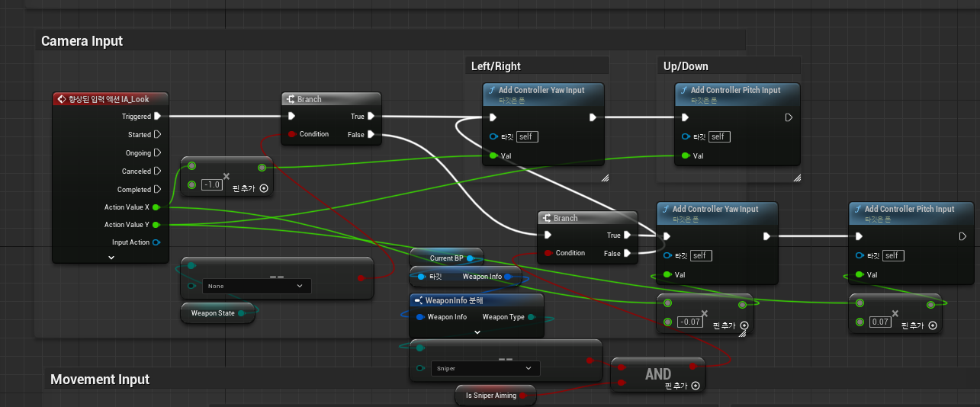Click the self target field on upper Yaw node
This screenshot has width=980, height=407.
click(x=527, y=136)
